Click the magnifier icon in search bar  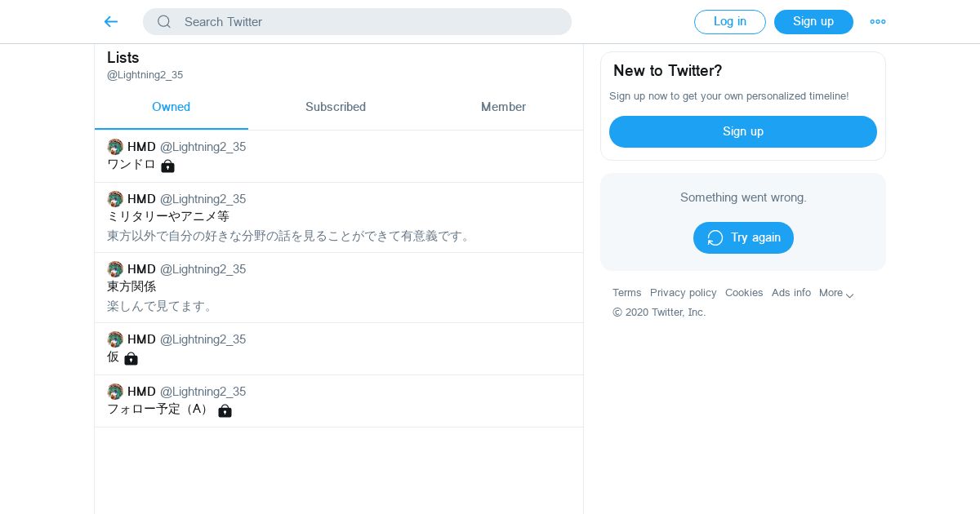(164, 22)
